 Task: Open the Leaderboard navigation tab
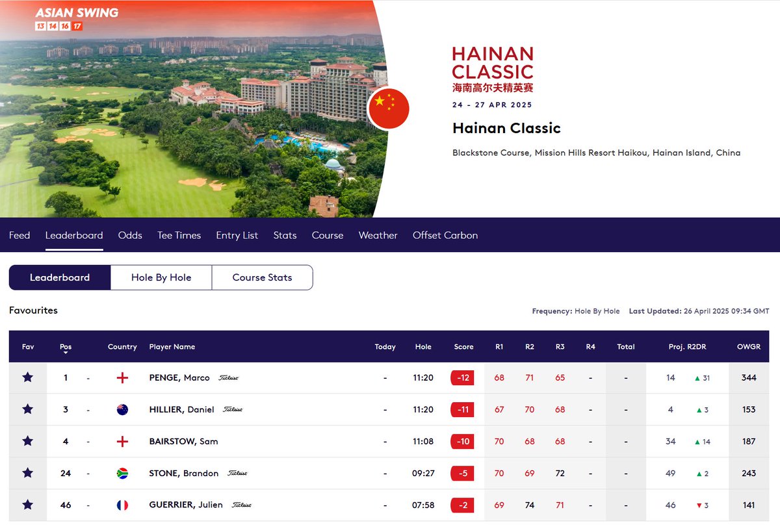point(74,235)
